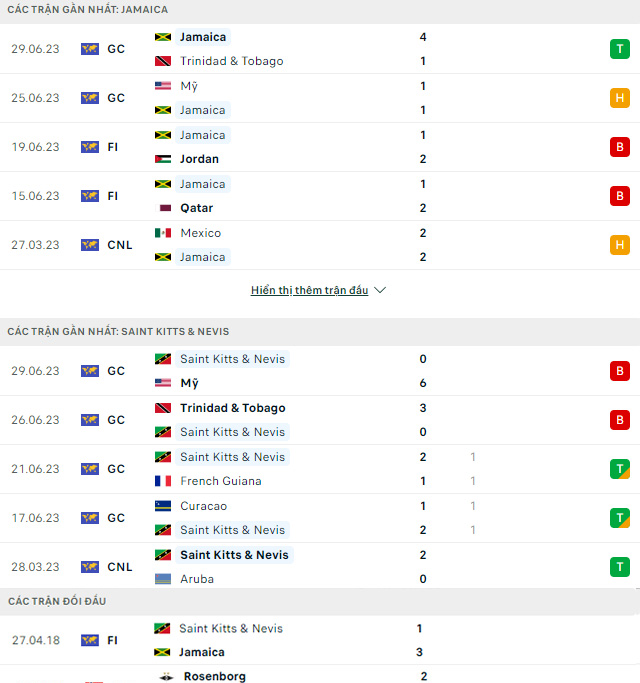
Task: Click the green T badge for Jamaica vs Trinidad
Action: pos(620,49)
